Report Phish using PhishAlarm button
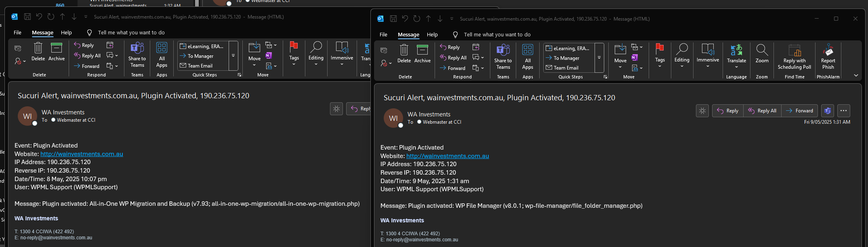Screen dimensions: 868x247 tap(828, 57)
